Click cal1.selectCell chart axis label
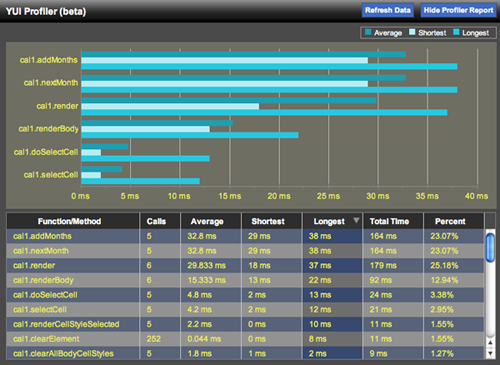This screenshot has width=500, height=365. [x=51, y=175]
